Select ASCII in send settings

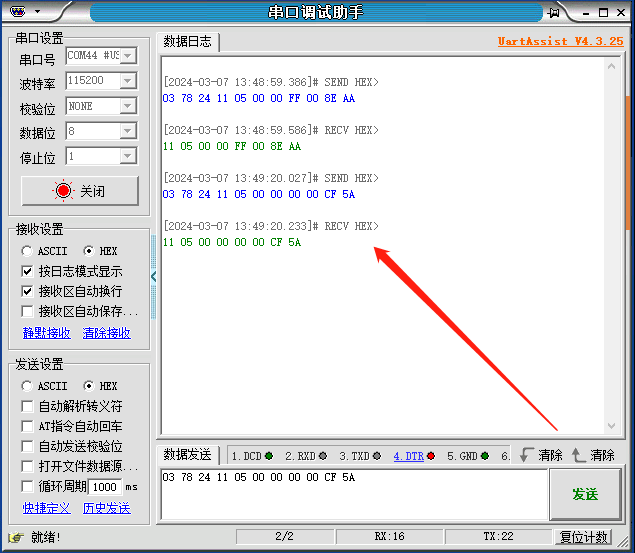tap(27, 386)
